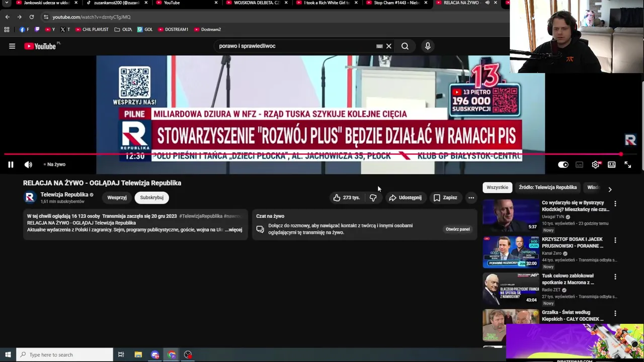Open options for Grzałka Kiepskich video
This screenshot has height=362, width=644.
[615, 313]
